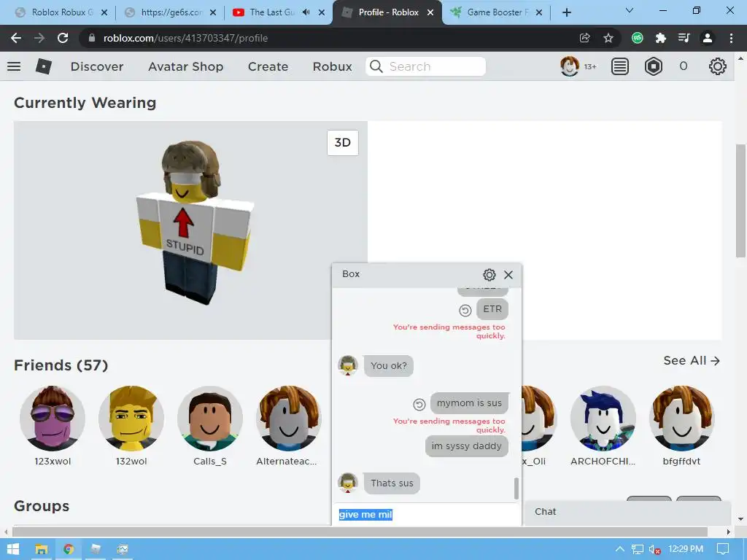Click the 'im syssy daddy' chat bubble

(x=466, y=446)
